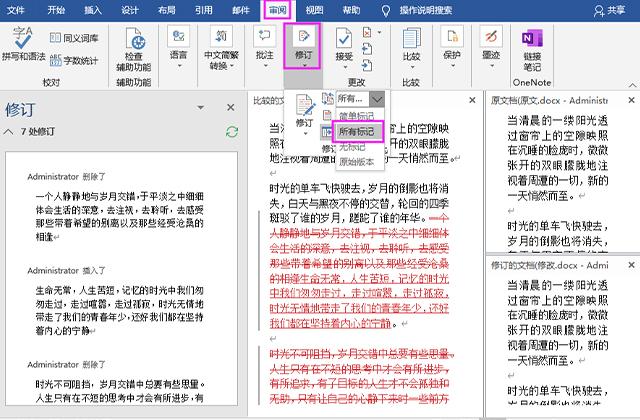The image size is (640, 420).
Task: Collapse the 7 处修订 summary chevron
Action: tap(9, 132)
